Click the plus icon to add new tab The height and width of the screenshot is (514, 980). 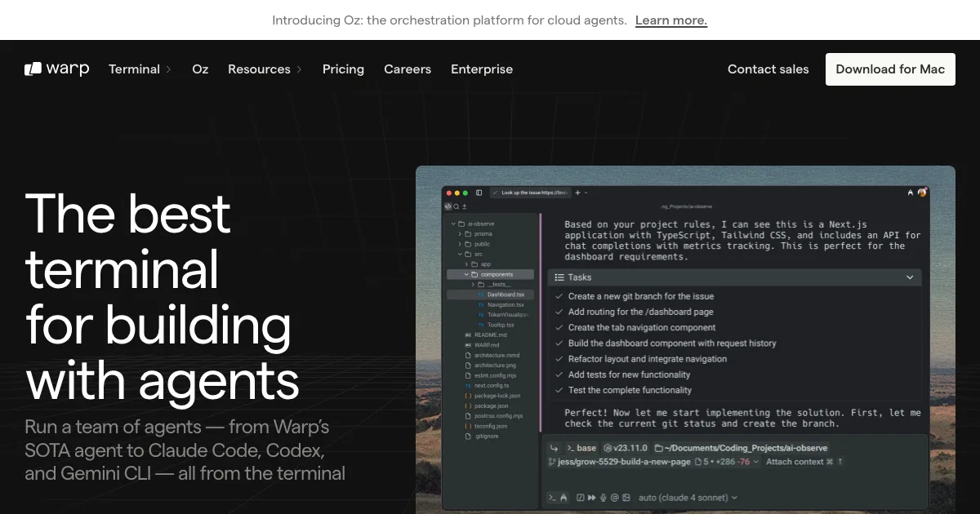[x=577, y=193]
